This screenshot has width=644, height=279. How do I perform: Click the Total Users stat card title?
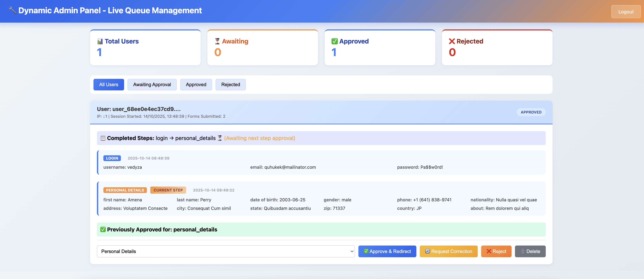[x=122, y=41]
